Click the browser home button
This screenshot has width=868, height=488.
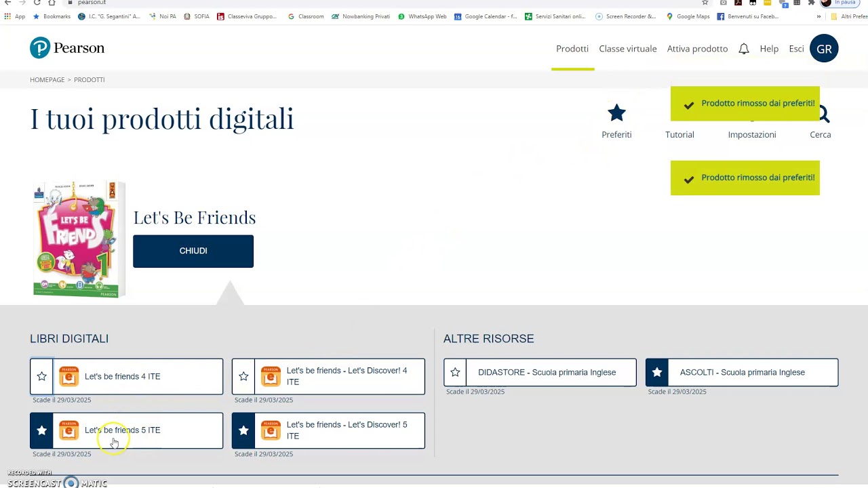52,3
